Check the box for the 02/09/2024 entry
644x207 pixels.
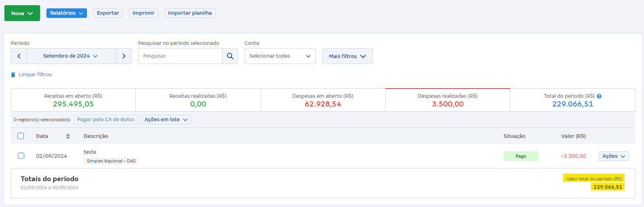click(21, 156)
